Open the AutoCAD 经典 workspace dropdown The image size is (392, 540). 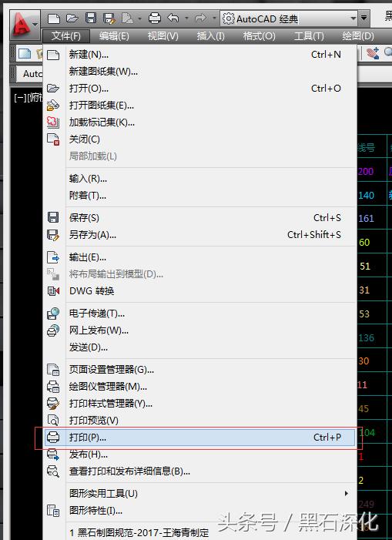[x=289, y=18]
